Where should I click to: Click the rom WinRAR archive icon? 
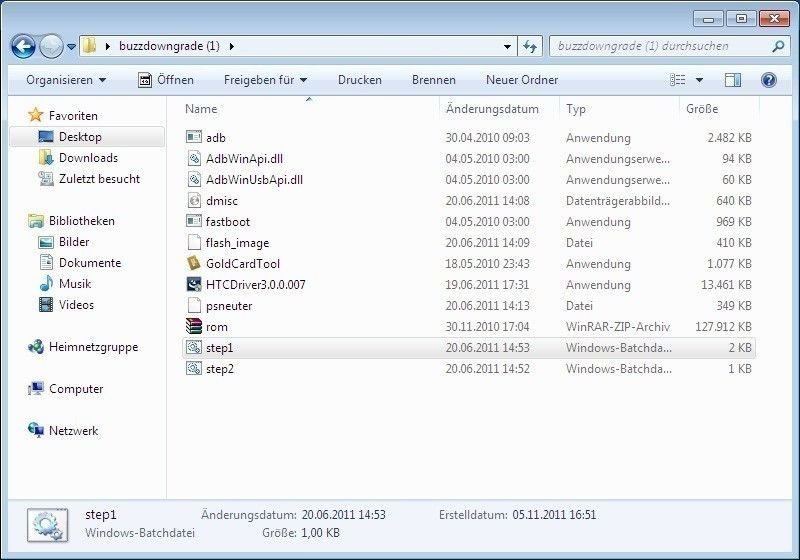(194, 326)
